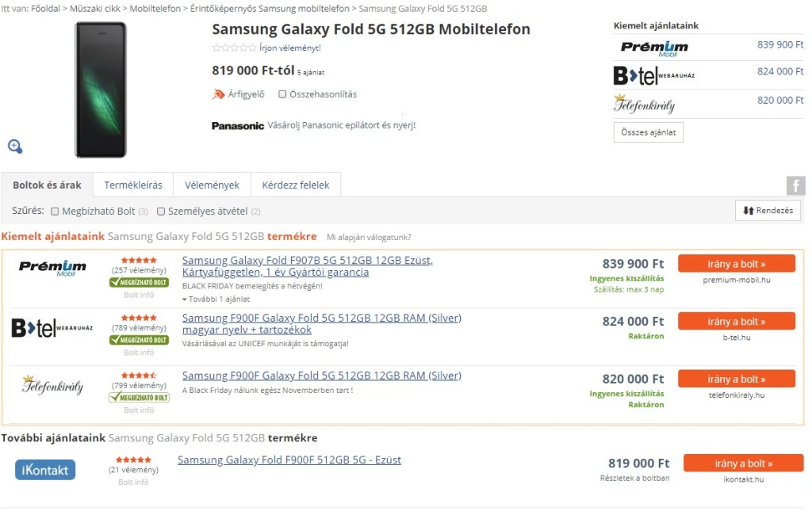The image size is (812, 515).
Task: Switch to the Termékleírás tab
Action: (133, 185)
